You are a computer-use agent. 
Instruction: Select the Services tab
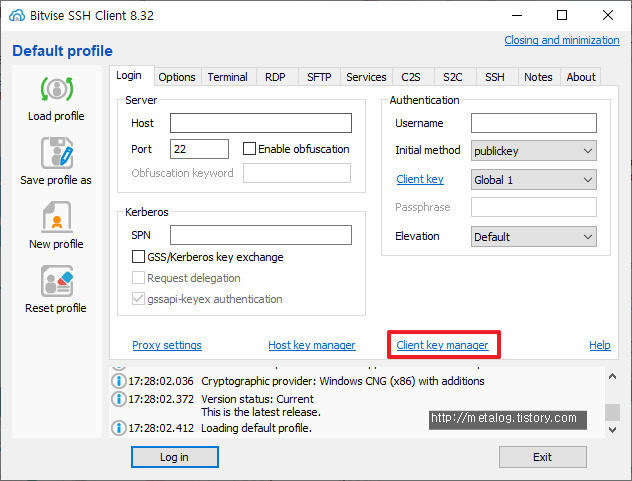[x=366, y=77]
